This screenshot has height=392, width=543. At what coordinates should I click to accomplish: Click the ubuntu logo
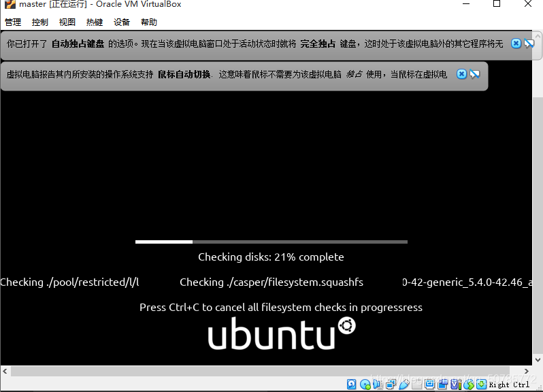[282, 333]
